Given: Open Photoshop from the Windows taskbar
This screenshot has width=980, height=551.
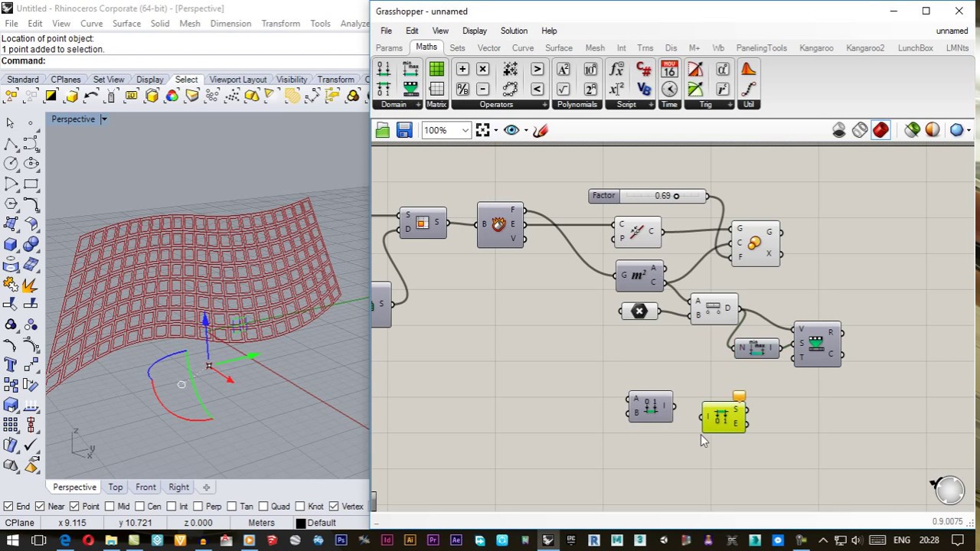Looking at the screenshot, I should pyautogui.click(x=341, y=540).
